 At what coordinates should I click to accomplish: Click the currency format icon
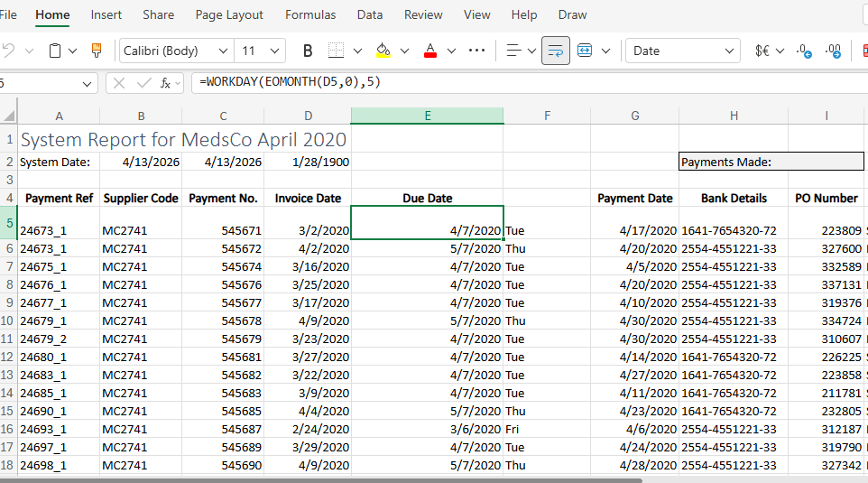tap(762, 51)
